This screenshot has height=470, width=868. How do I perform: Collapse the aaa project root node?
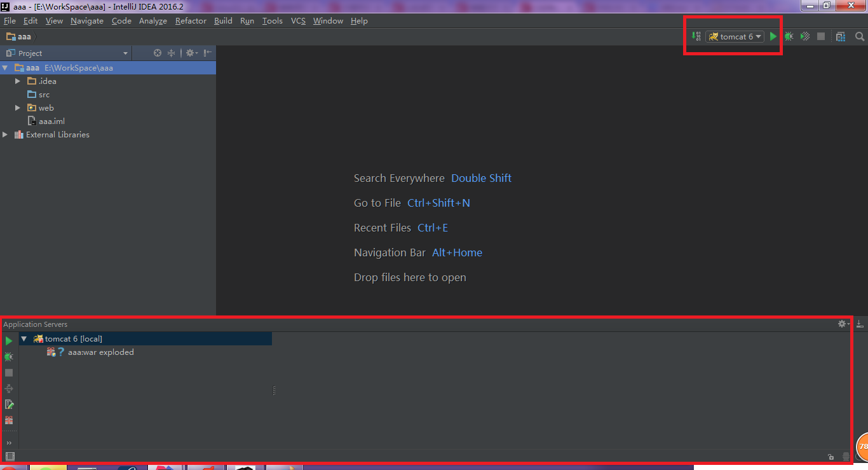click(x=5, y=67)
